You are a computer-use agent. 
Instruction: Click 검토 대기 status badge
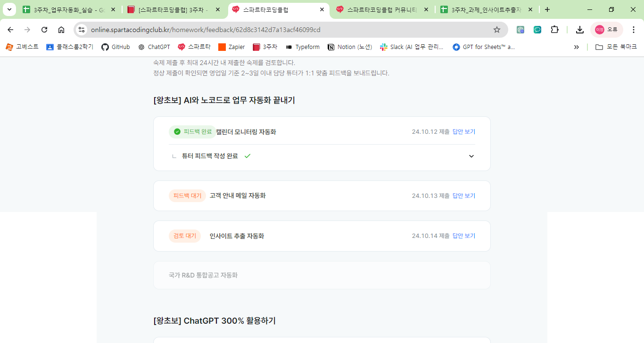185,236
